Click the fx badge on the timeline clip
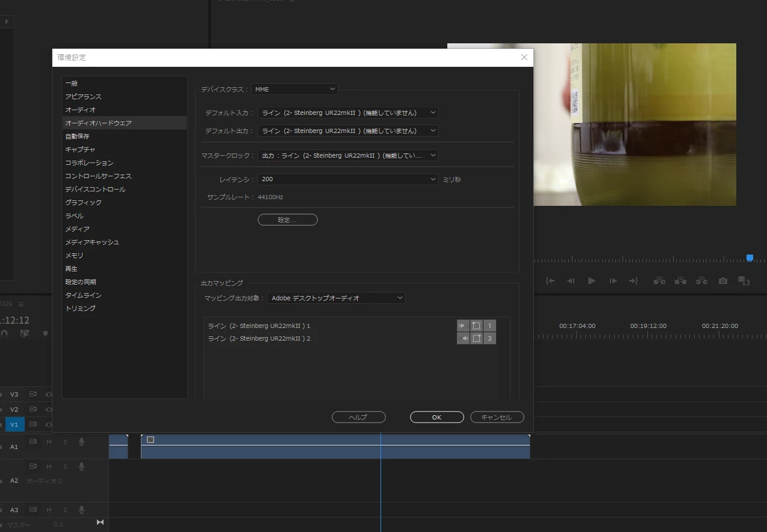This screenshot has width=767, height=532. 151,439
